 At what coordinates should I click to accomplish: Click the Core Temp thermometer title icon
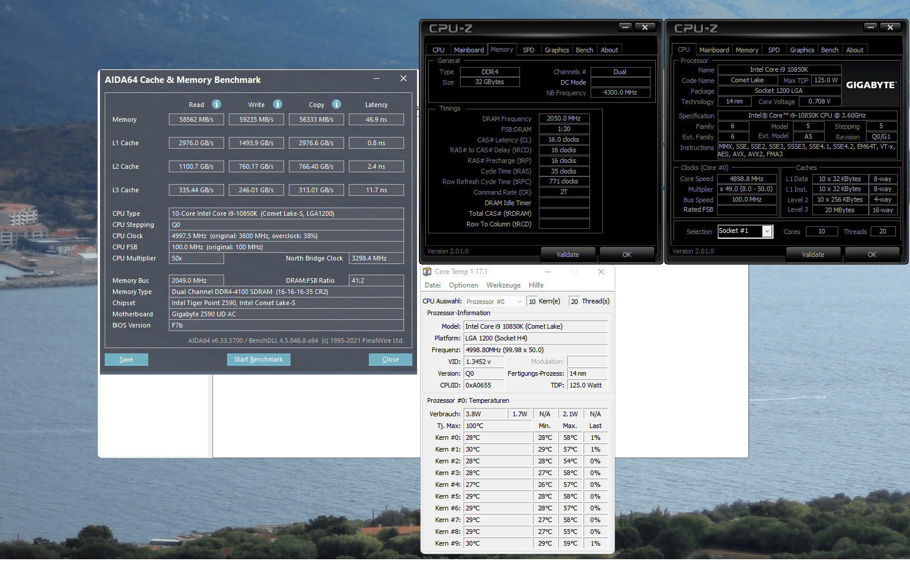click(427, 272)
